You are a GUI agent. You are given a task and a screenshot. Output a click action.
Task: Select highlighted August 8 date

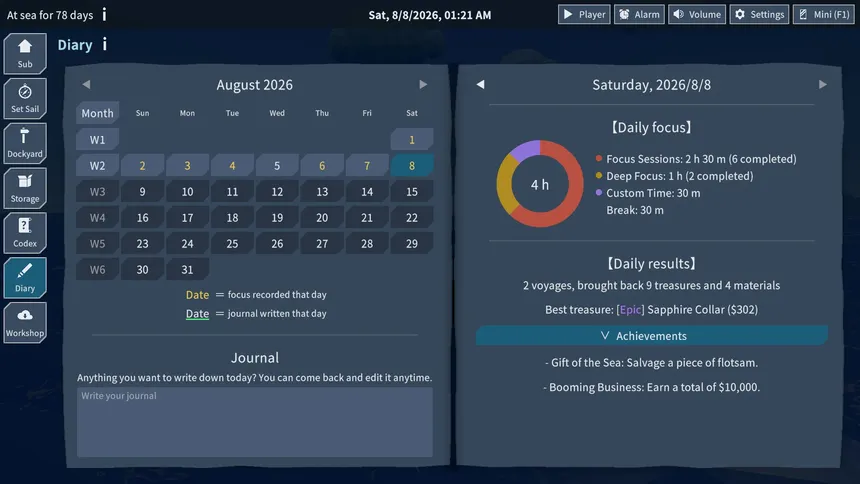tap(412, 166)
